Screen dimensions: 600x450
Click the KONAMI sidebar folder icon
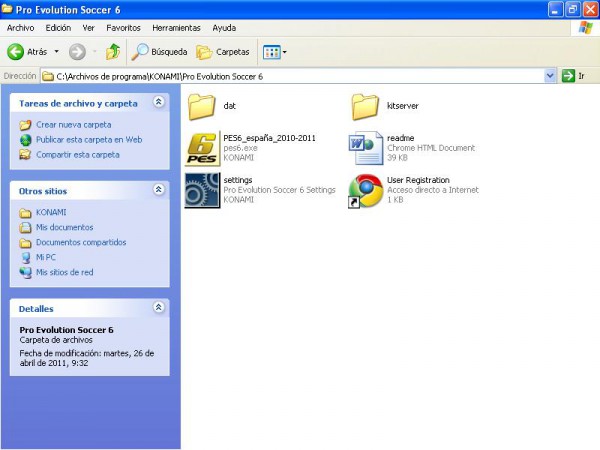pos(25,213)
